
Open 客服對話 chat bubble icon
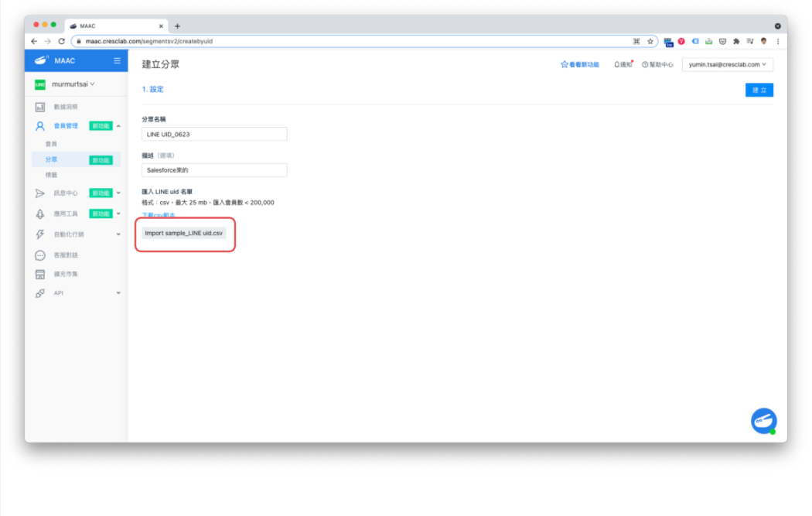click(40, 255)
